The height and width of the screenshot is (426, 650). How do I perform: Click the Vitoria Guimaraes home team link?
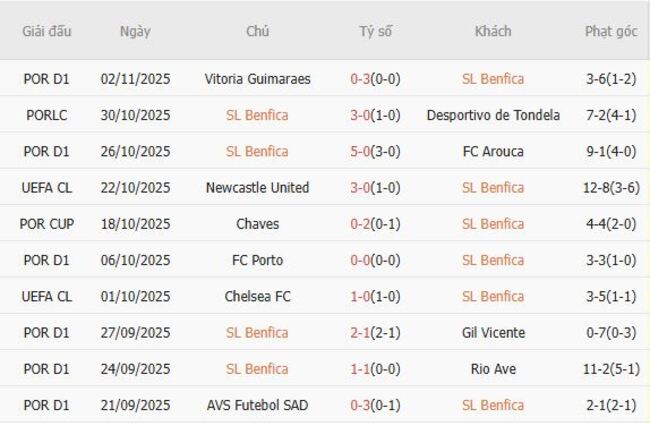(257, 79)
